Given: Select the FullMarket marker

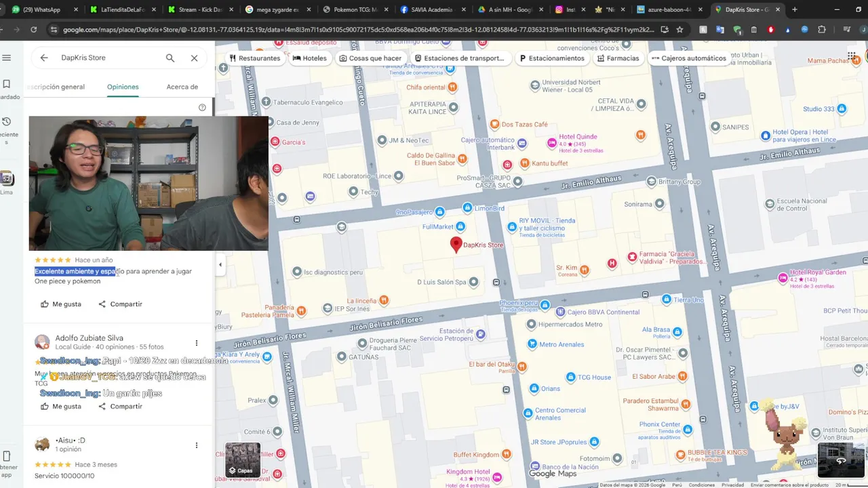Looking at the screenshot, I should [x=461, y=226].
